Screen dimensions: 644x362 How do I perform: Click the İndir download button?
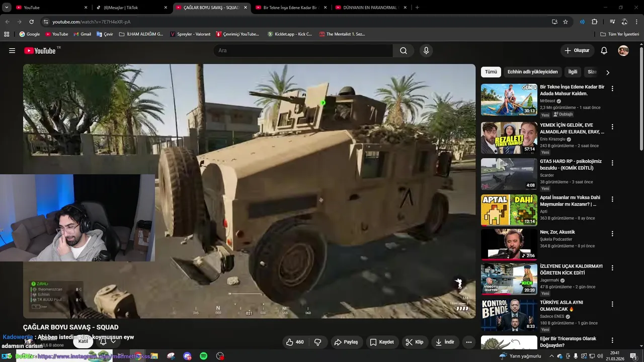point(445,342)
